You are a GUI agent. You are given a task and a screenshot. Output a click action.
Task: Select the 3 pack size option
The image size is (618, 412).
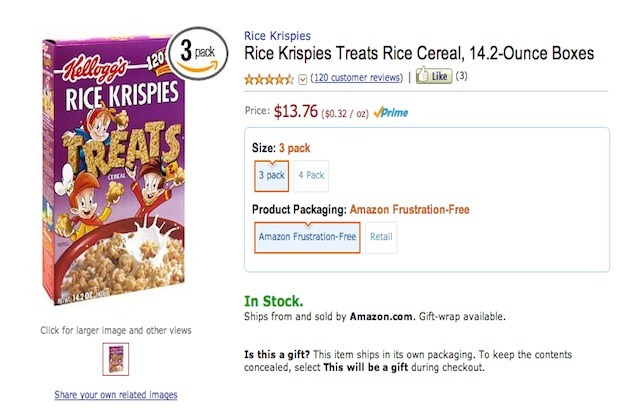272,175
